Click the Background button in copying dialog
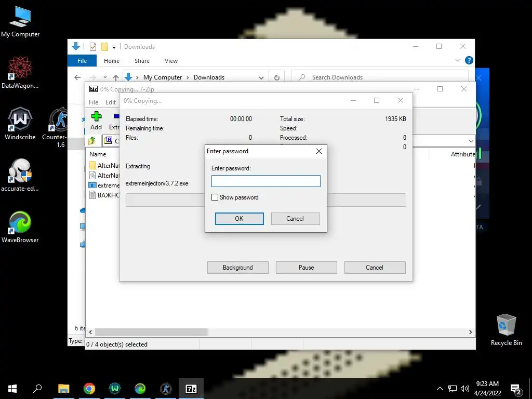This screenshot has height=399, width=532. (x=238, y=268)
